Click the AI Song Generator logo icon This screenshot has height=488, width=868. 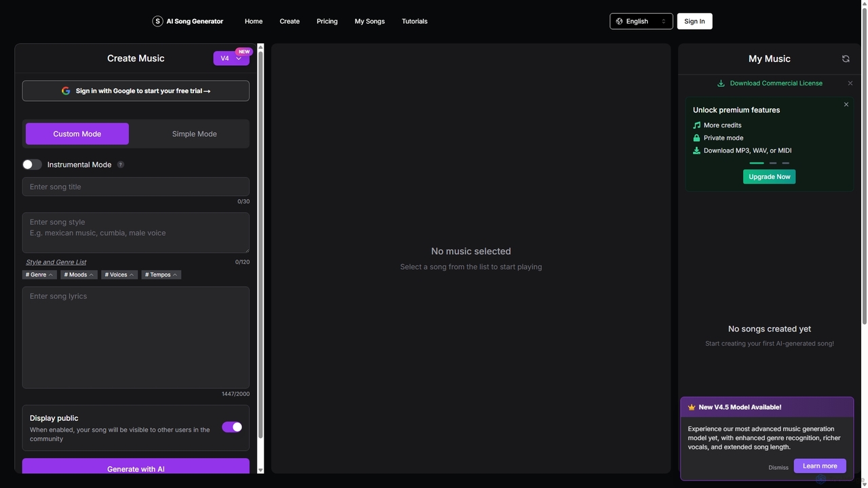coord(158,22)
